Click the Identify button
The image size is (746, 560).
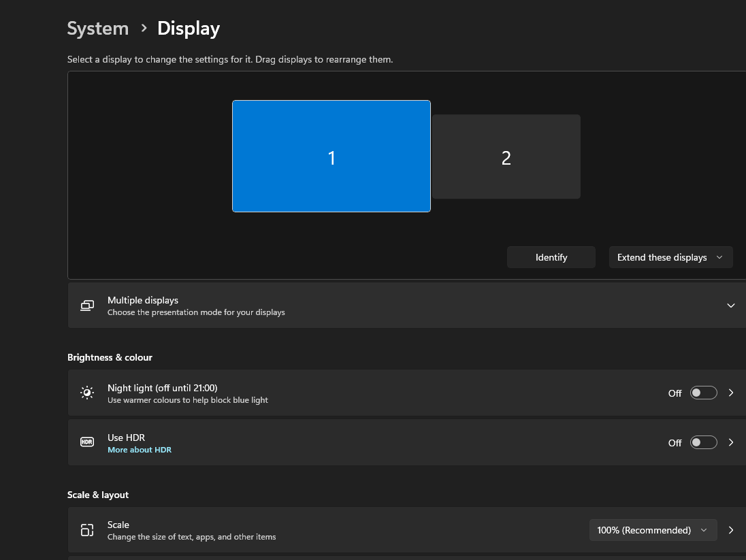tap(551, 257)
